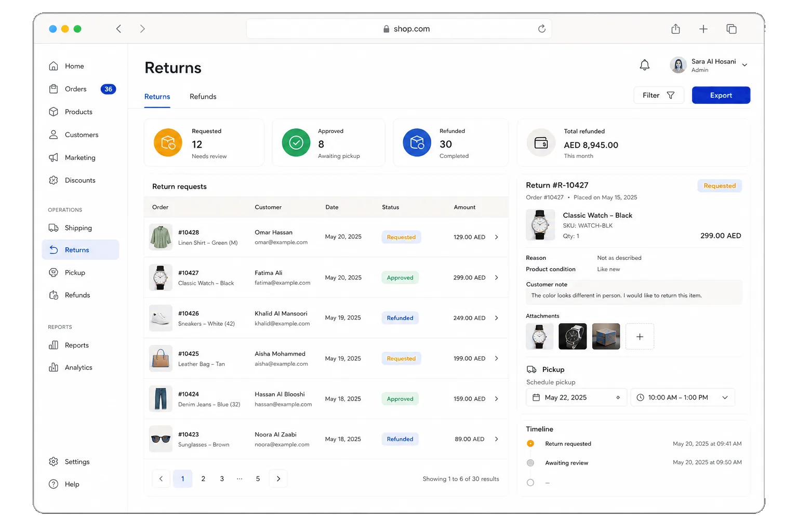Go to the next results page arrow
Viewport: 798px width, 532px height.
[x=278, y=478]
